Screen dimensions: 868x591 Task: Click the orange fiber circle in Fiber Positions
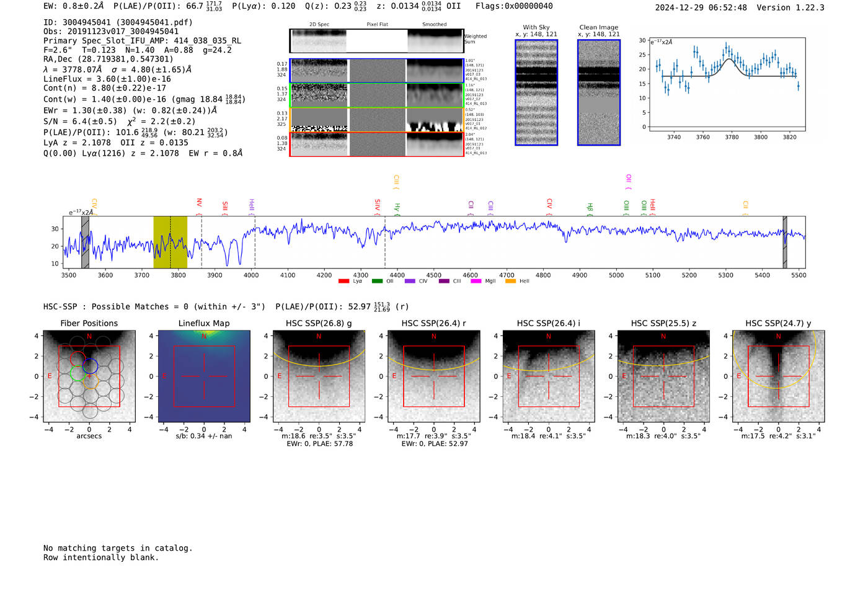pyautogui.click(x=91, y=381)
